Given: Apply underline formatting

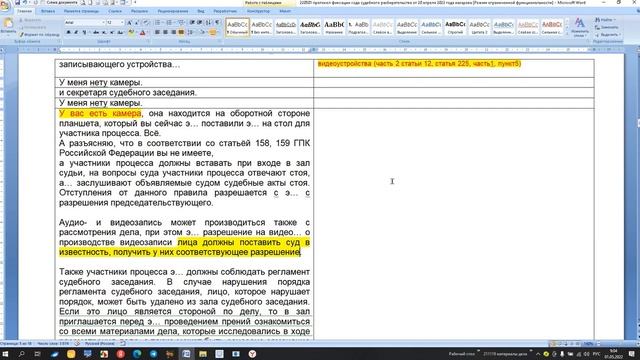Looking at the screenshot, I should pos(84,32).
